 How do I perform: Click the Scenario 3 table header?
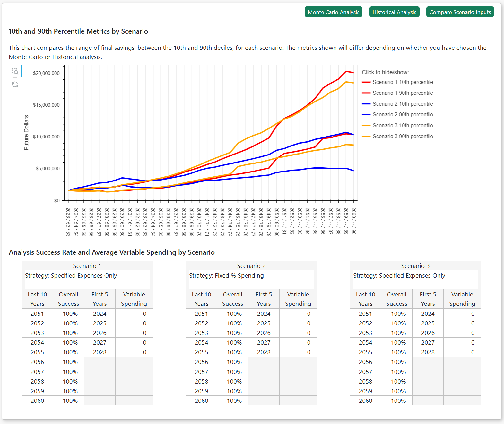(415, 266)
